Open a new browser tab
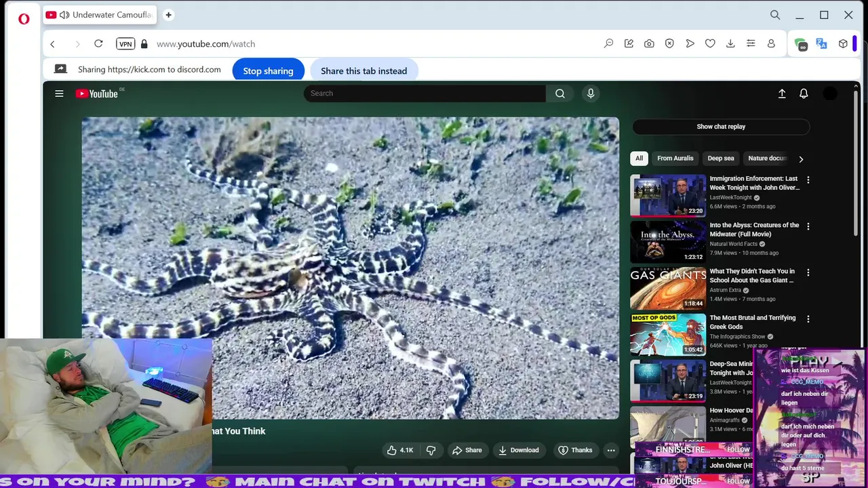The image size is (868, 488). point(168,15)
